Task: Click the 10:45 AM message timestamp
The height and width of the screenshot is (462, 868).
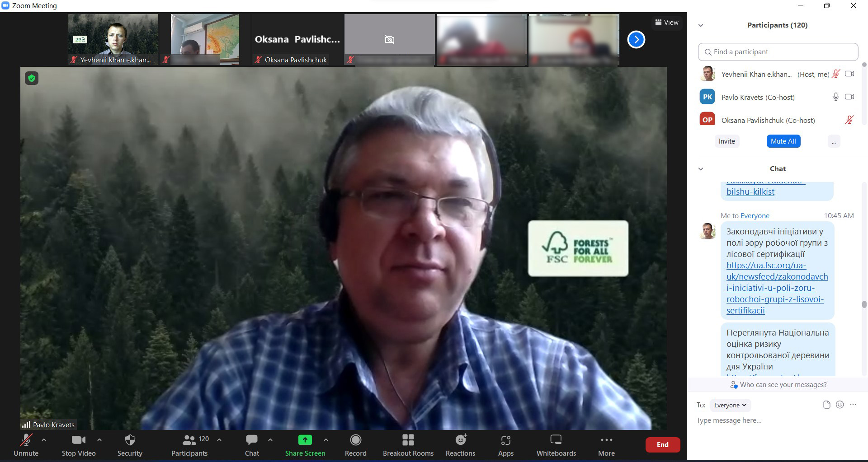Action: tap(839, 216)
